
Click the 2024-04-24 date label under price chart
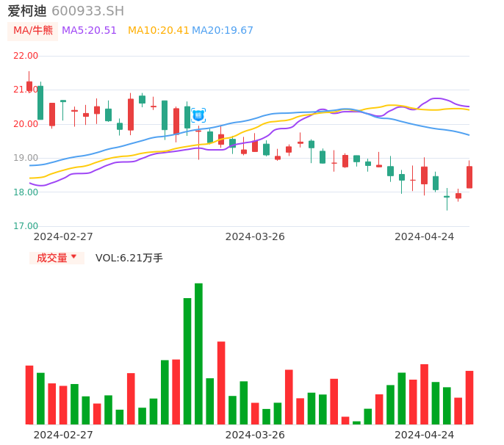coord(425,236)
